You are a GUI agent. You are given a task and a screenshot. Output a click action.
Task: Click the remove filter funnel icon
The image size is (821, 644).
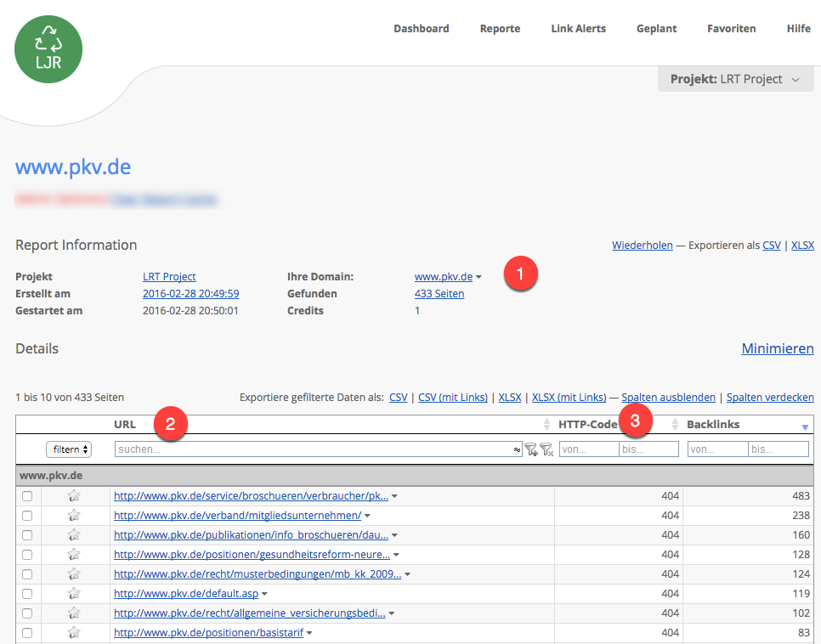click(546, 449)
